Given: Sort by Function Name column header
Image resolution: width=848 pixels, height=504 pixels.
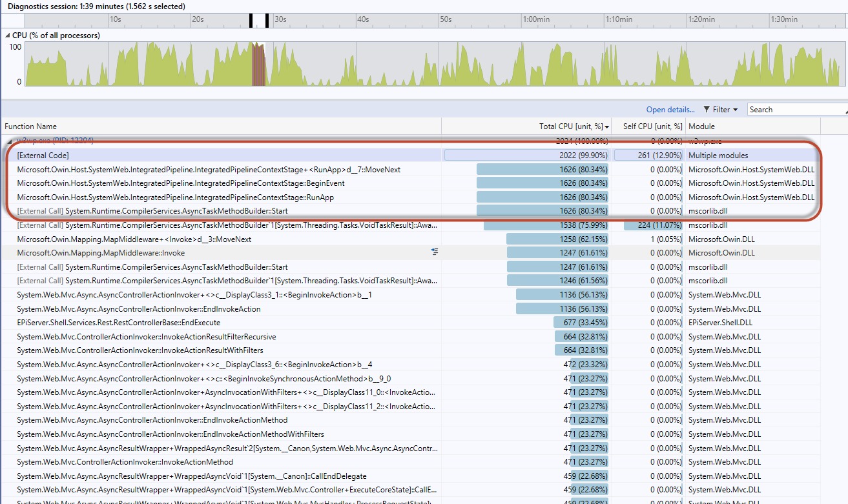Looking at the screenshot, I should (31, 126).
